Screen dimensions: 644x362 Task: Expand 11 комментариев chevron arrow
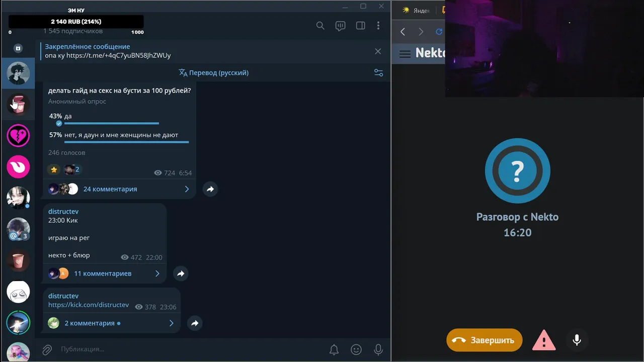(157, 274)
